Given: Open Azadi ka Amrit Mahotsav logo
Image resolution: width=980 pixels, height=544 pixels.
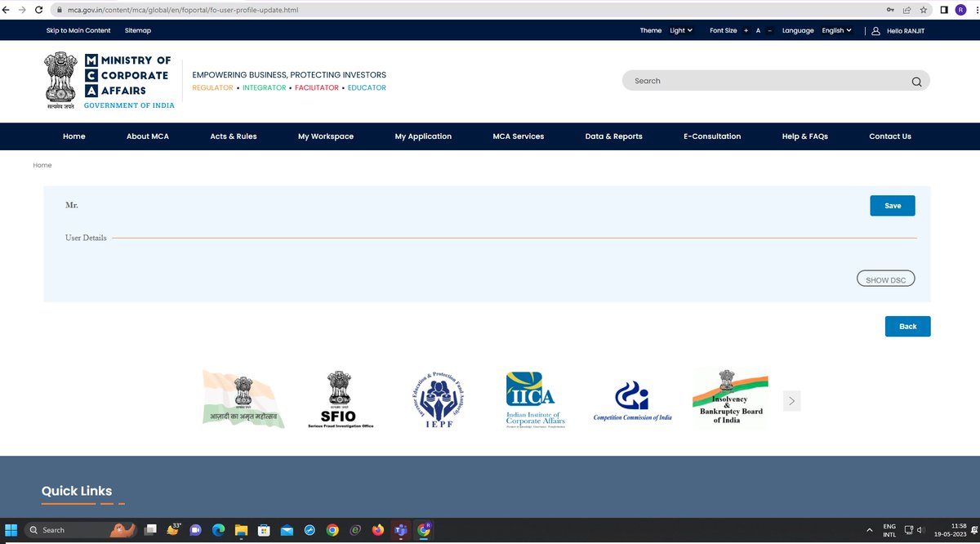Looking at the screenshot, I should click(x=243, y=399).
